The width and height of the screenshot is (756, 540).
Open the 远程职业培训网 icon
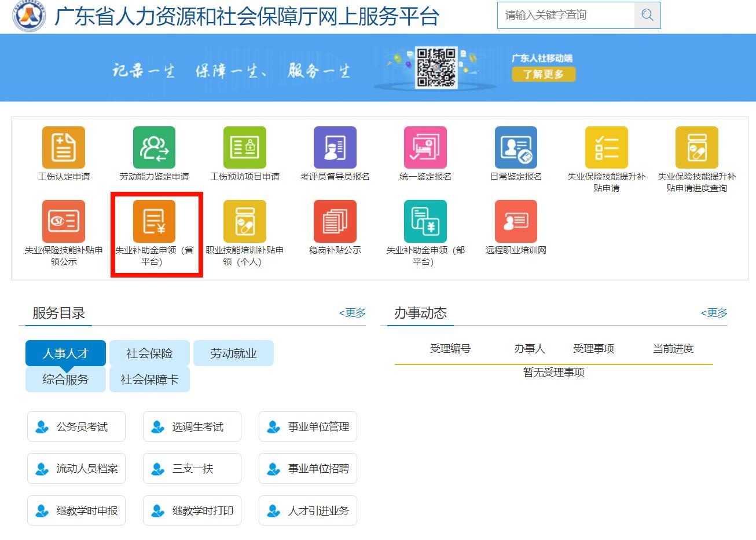point(516,221)
